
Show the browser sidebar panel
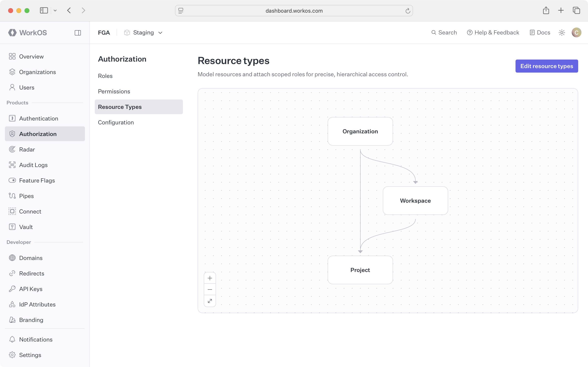click(x=43, y=10)
